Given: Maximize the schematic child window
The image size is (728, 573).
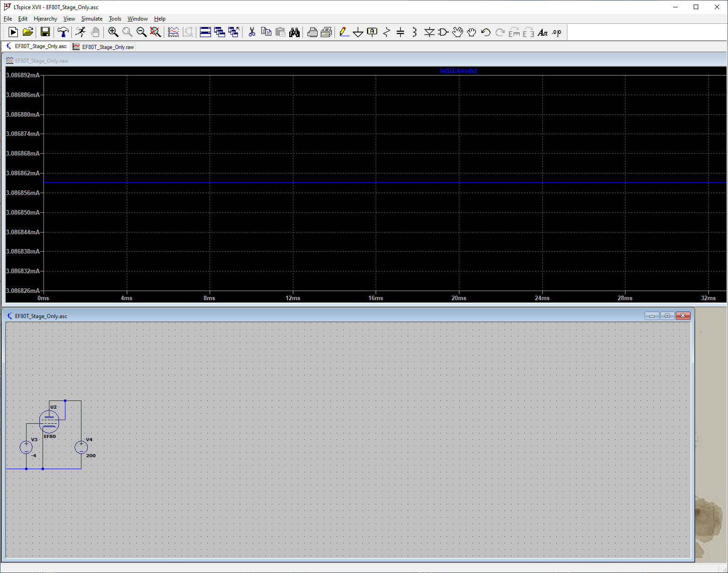Looking at the screenshot, I should click(667, 316).
